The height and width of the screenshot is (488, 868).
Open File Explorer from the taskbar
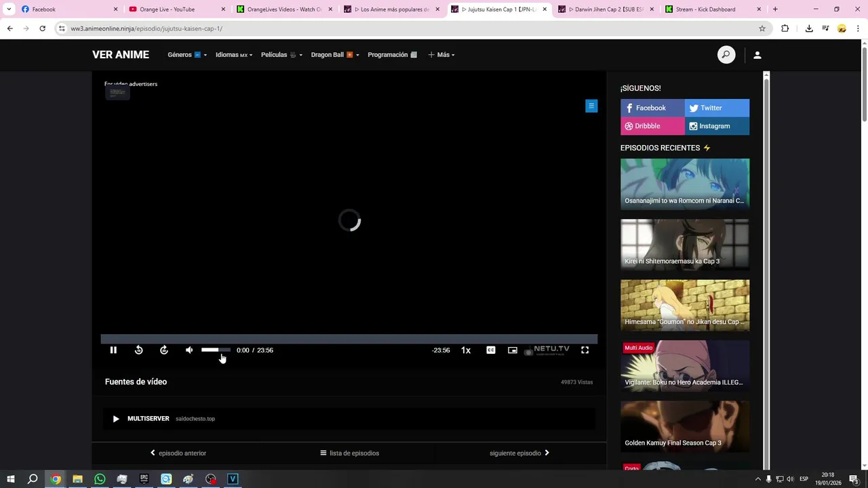pyautogui.click(x=77, y=479)
